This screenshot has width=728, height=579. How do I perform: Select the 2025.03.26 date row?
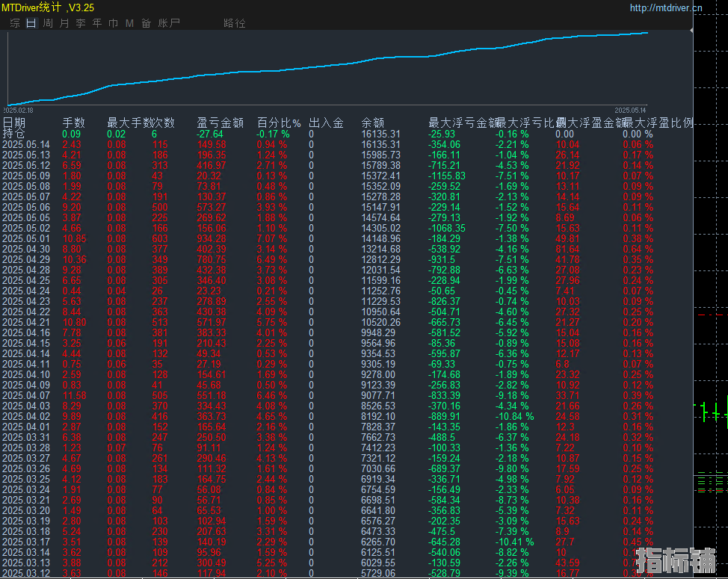pos(26,468)
